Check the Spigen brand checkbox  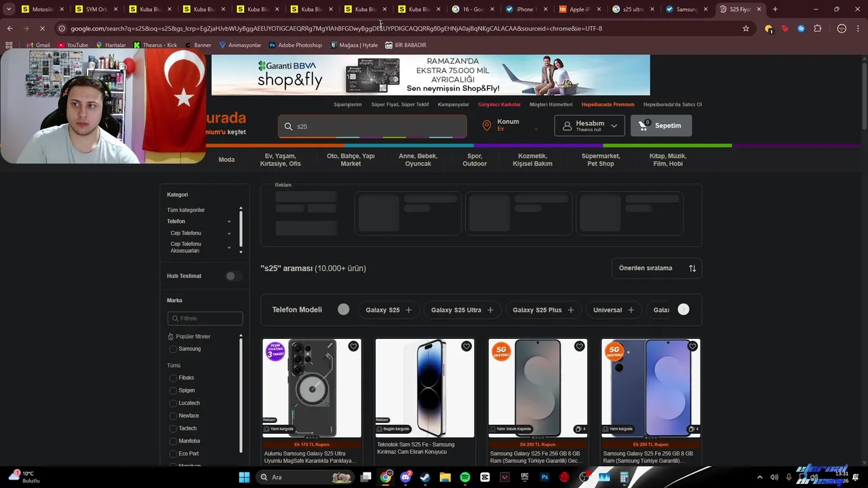click(173, 390)
